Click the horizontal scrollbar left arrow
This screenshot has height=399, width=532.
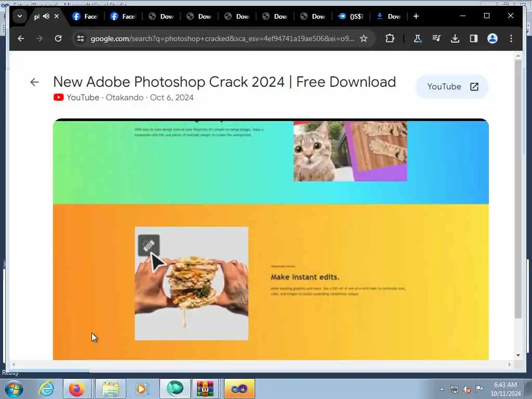coord(14,364)
